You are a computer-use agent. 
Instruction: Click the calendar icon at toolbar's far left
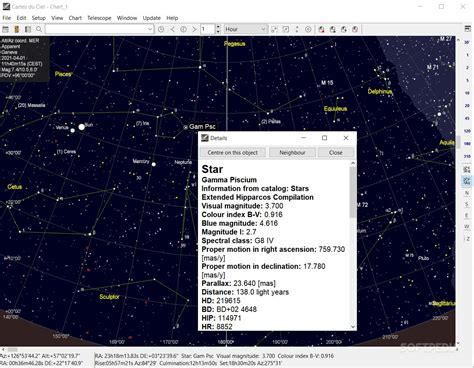[x=5, y=29]
